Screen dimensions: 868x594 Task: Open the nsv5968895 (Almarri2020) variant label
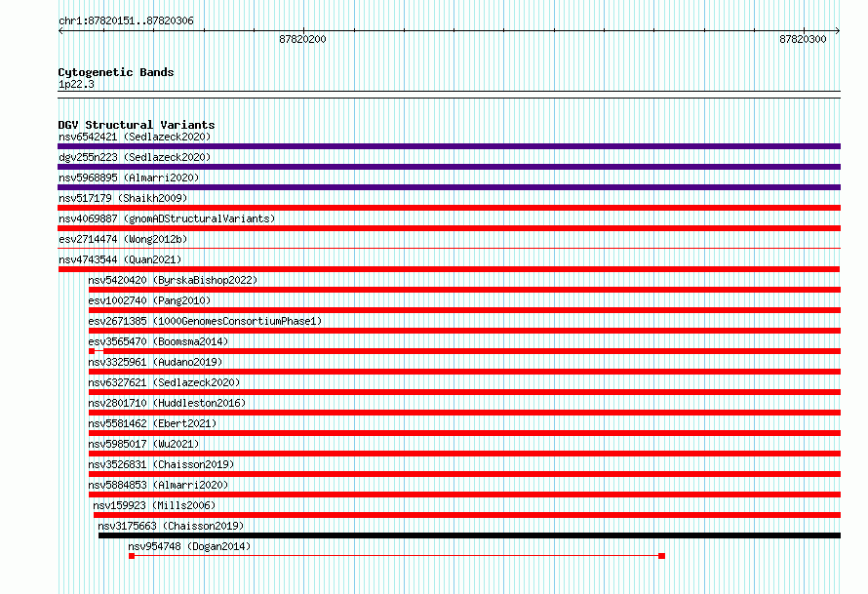tap(129, 178)
